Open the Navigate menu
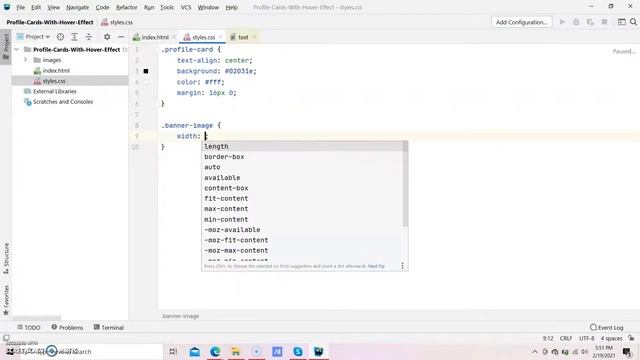The image size is (640, 360). coord(77,7)
